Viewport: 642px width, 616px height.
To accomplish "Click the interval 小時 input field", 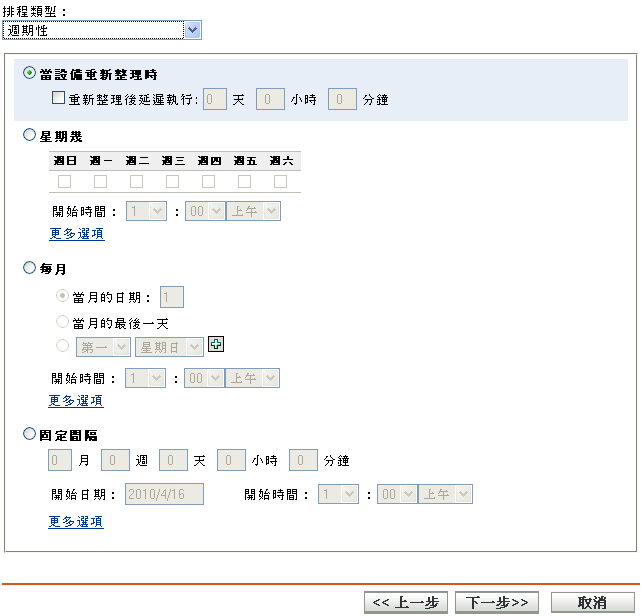I will 231,460.
